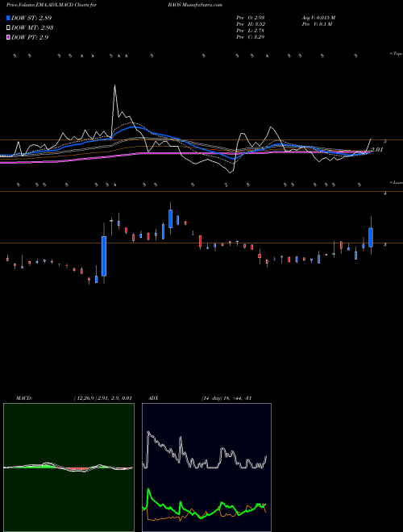This screenshot has height=532, width=403.
Task: Click the blue DOW ST legend swatch
Action: click(8, 18)
